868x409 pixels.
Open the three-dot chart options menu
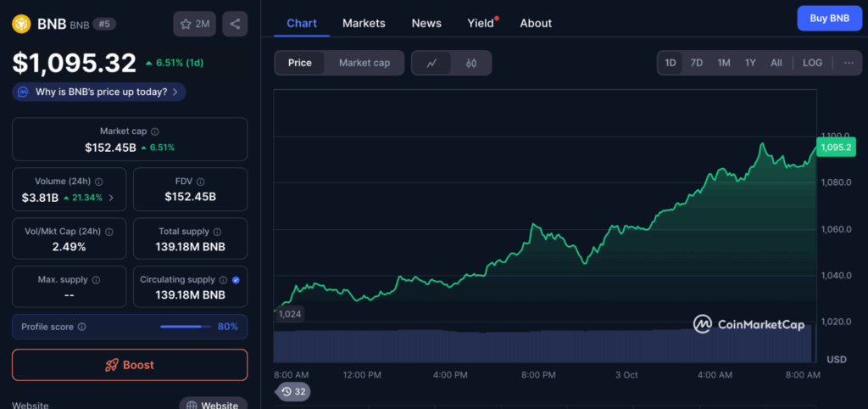tap(848, 63)
